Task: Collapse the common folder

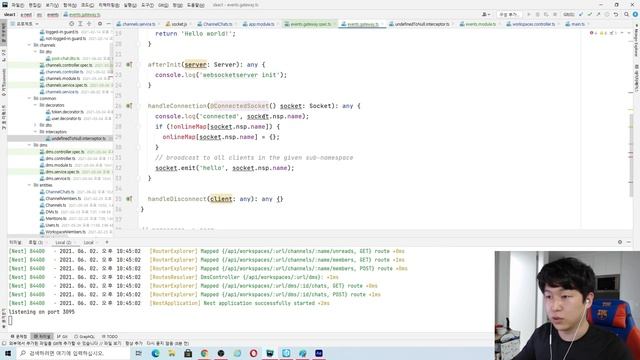Action: point(29,98)
